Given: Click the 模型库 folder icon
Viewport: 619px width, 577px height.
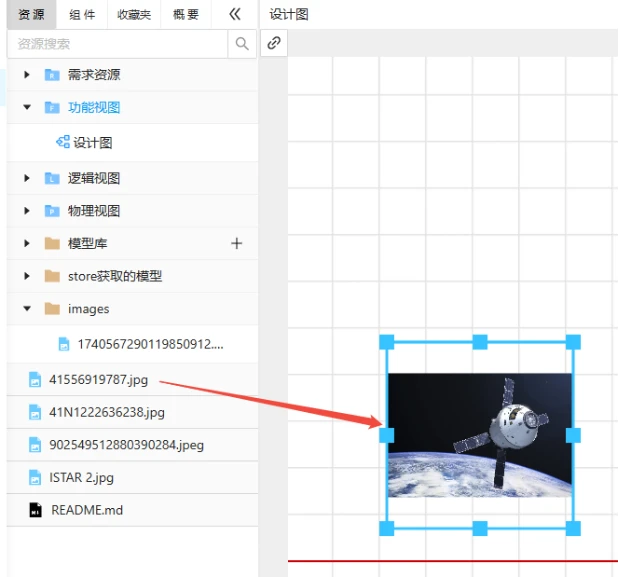Looking at the screenshot, I should point(52,244).
